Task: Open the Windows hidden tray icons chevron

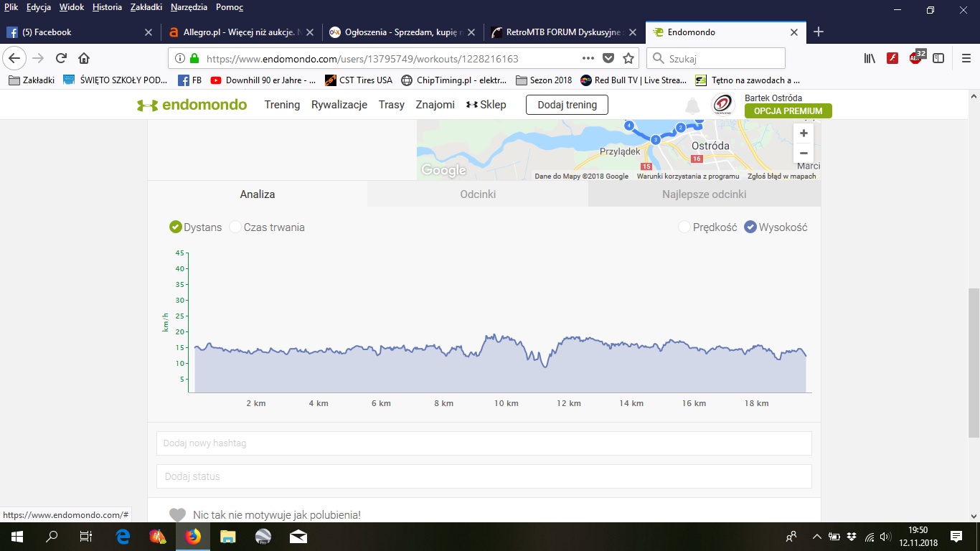Action: tap(816, 537)
